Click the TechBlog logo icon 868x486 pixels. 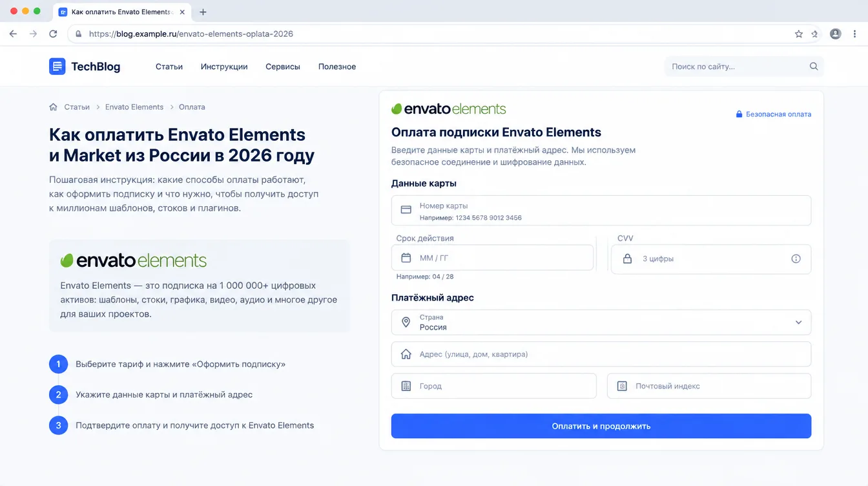click(x=57, y=66)
